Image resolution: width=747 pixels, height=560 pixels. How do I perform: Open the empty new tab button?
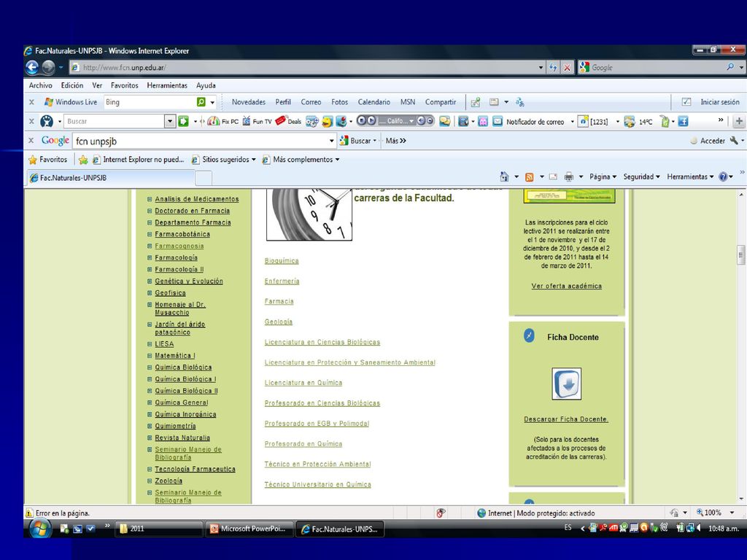coord(204,178)
